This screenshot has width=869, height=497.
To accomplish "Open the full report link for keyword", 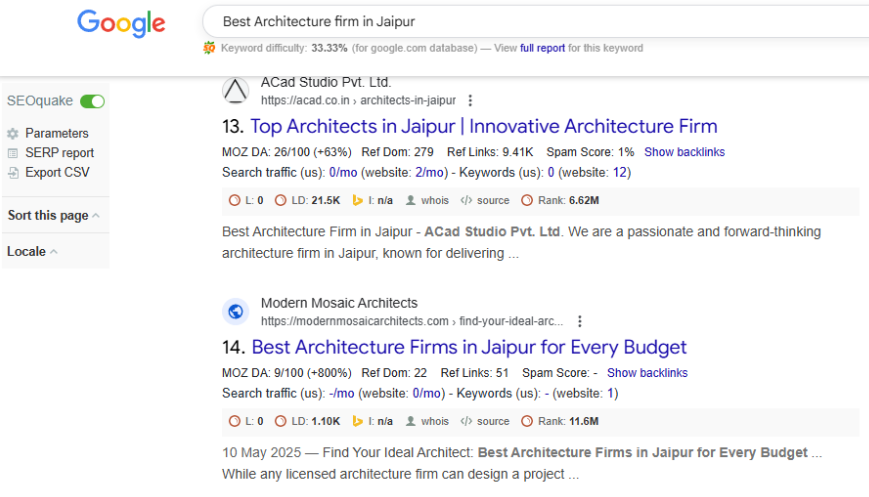I will (x=542, y=48).
